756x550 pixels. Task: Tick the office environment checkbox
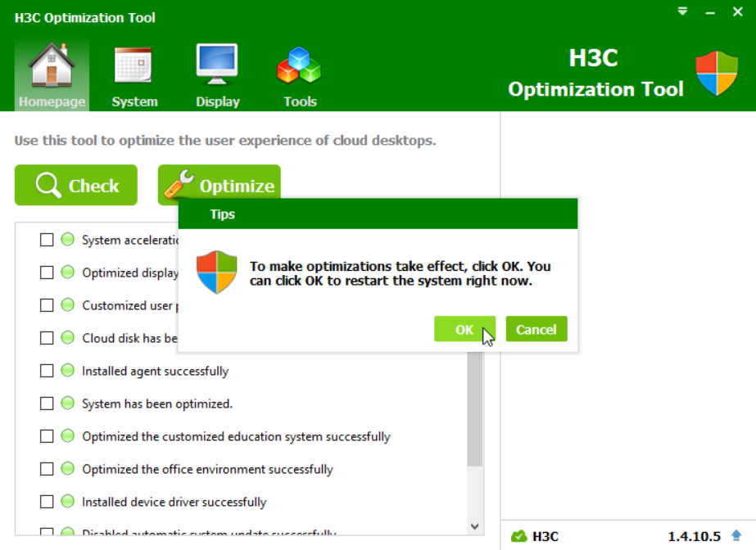point(47,469)
